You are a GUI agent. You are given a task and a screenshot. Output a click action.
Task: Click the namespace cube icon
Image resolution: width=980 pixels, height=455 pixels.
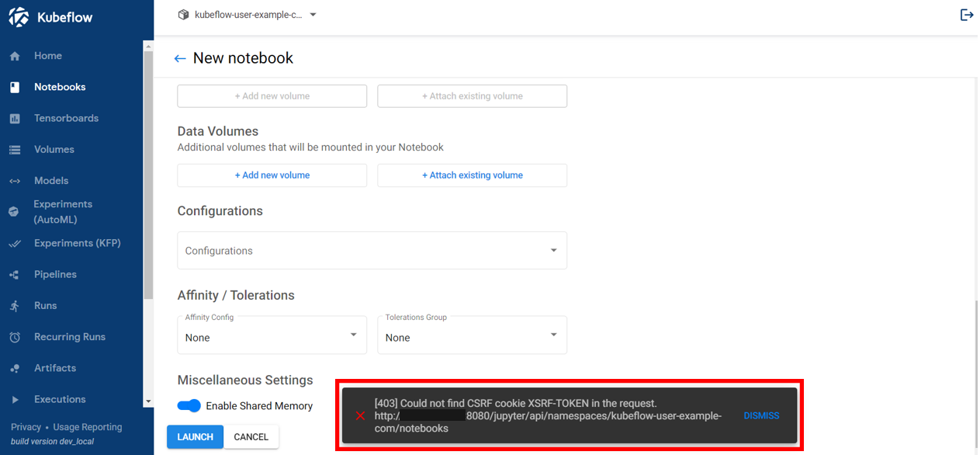pyautogui.click(x=183, y=15)
